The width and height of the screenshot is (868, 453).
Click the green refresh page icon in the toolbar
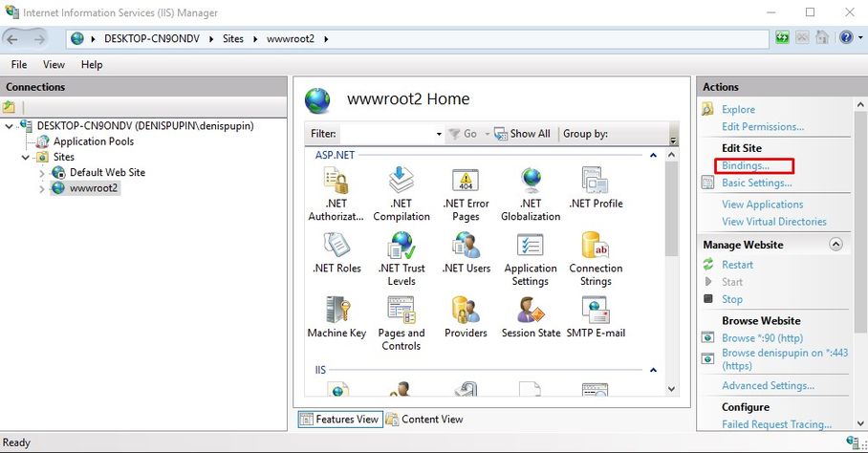[782, 37]
